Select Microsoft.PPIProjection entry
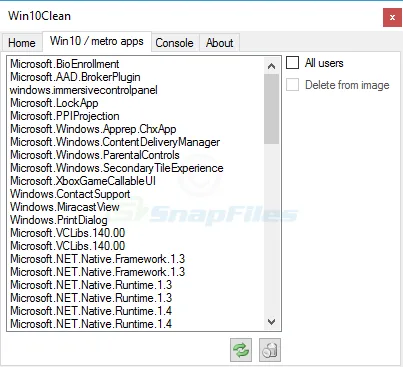Image resolution: width=403 pixels, height=367 pixels. (x=135, y=116)
